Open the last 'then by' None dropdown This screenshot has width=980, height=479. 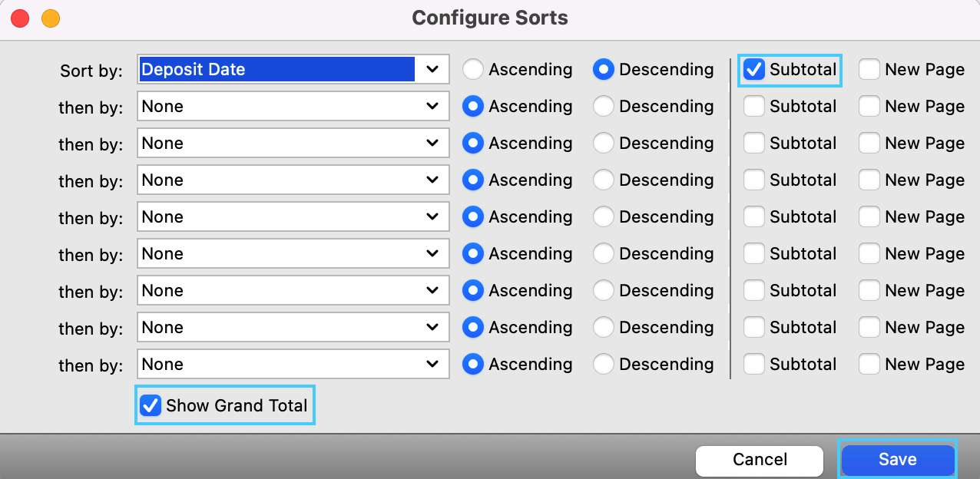293,364
